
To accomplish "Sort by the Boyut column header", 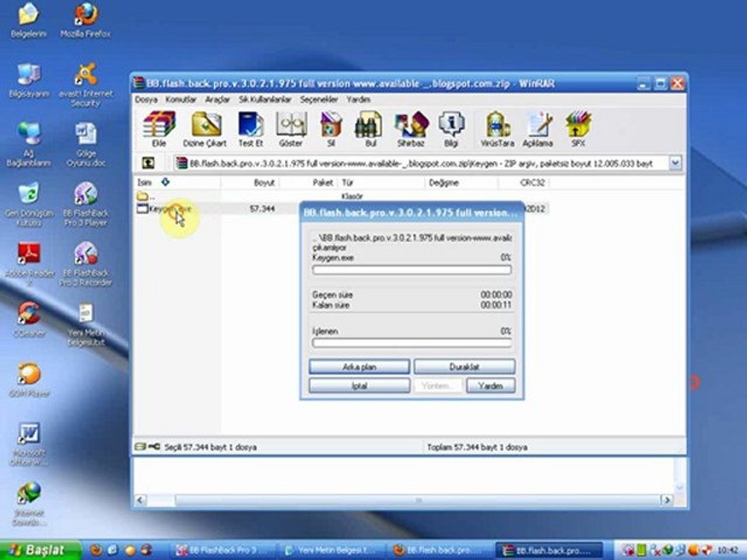I will coord(250,182).
